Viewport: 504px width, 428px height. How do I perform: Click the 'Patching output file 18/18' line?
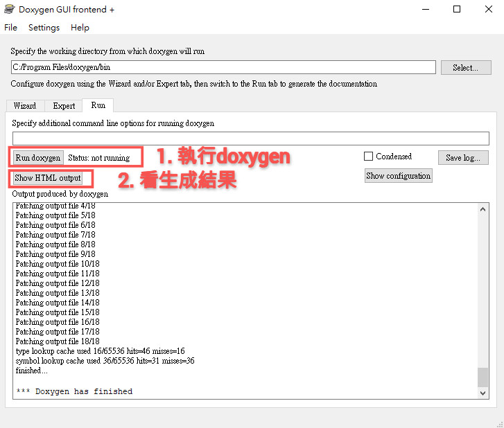click(x=58, y=341)
